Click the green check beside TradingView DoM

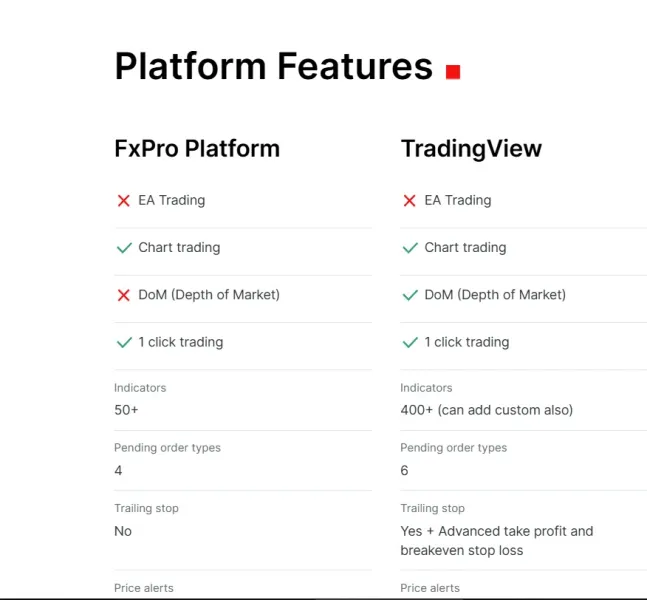point(410,295)
